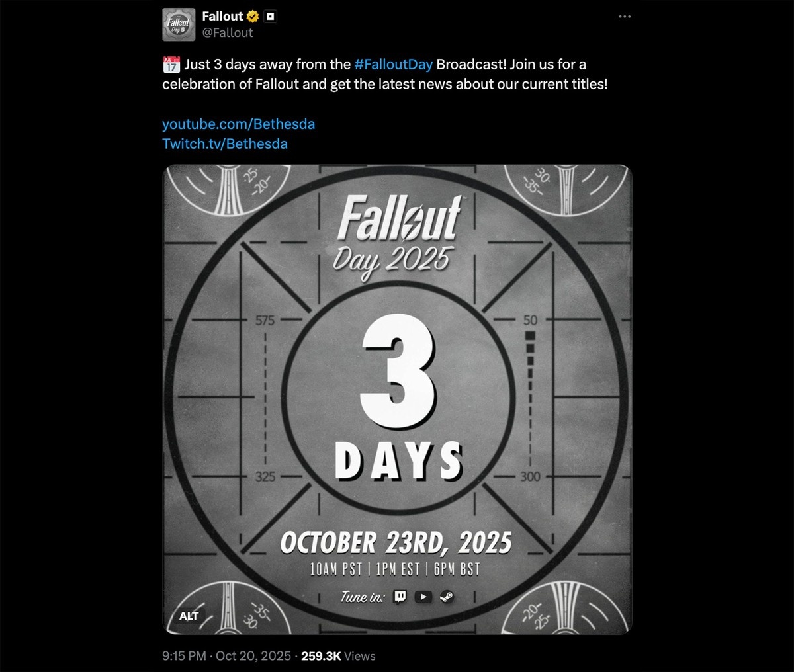
Task: Click the October 23rd, 2025 date text
Action: (396, 542)
